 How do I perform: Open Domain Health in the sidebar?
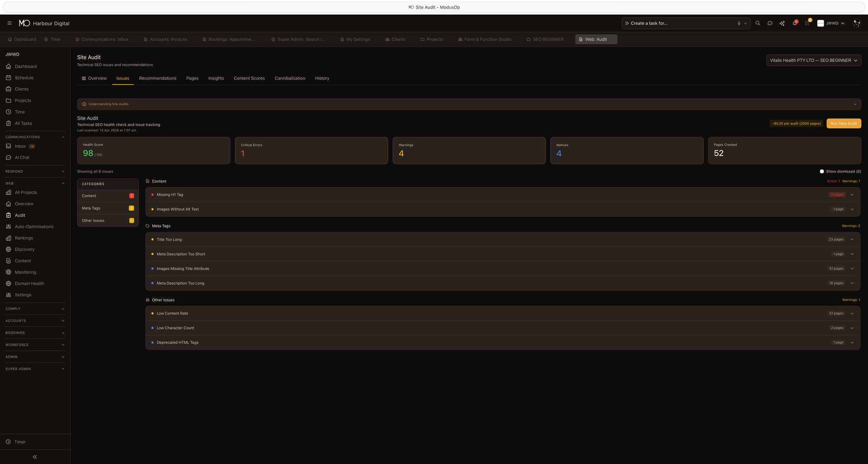29,283
